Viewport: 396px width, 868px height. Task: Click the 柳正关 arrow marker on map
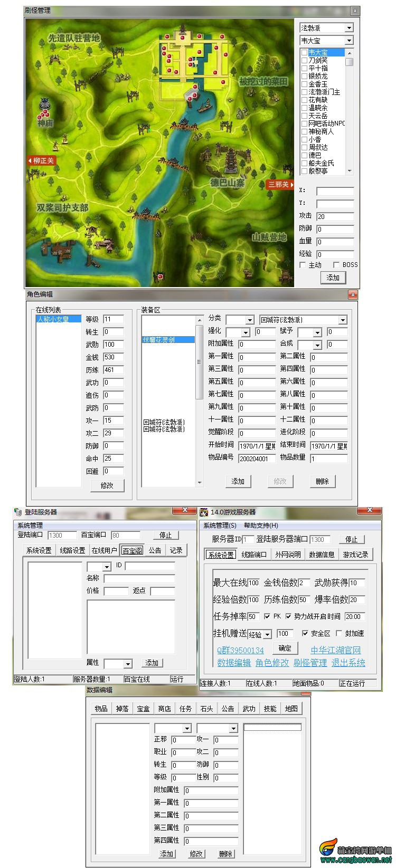(x=41, y=160)
